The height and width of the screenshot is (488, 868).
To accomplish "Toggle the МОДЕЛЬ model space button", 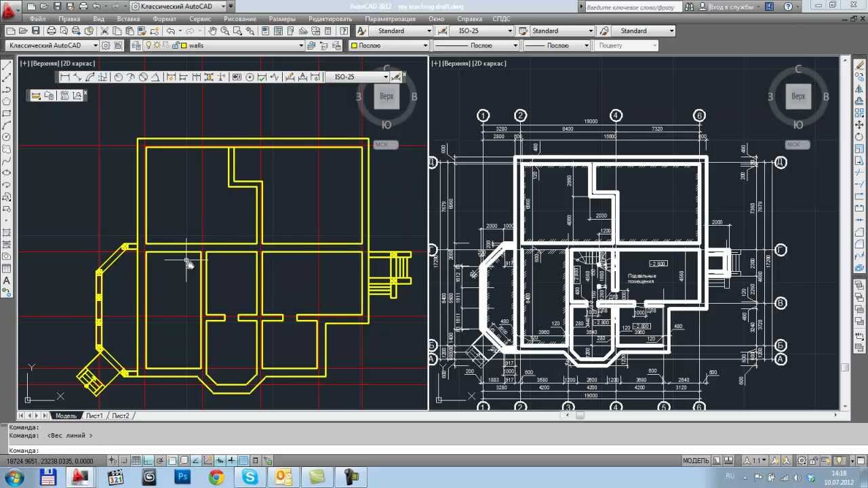I will [x=696, y=461].
